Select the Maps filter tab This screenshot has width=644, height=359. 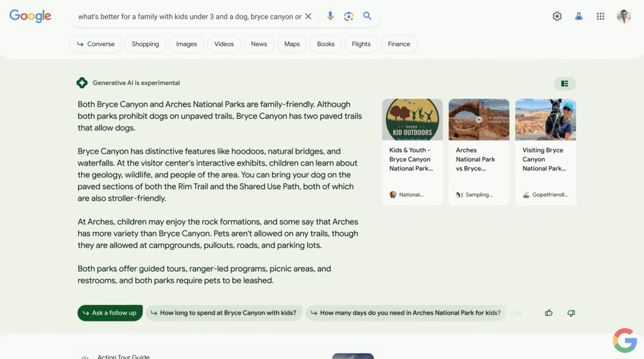tap(292, 44)
